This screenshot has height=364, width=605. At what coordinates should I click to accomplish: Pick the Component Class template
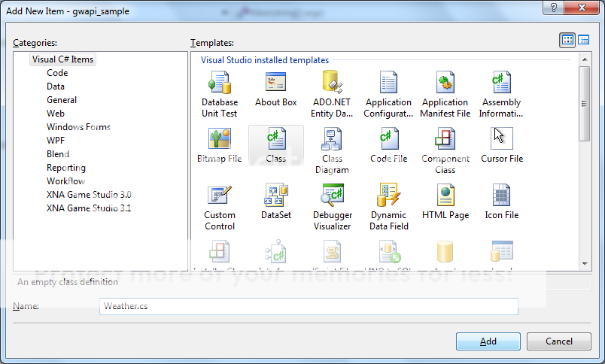click(x=445, y=150)
